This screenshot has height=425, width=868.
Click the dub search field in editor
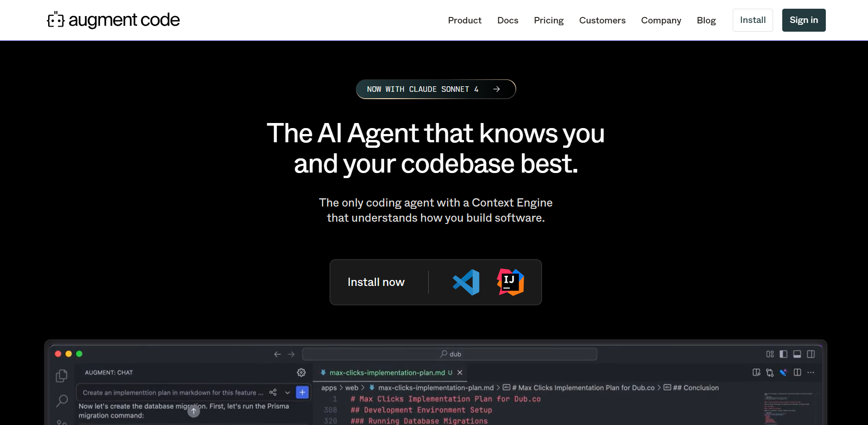point(450,354)
